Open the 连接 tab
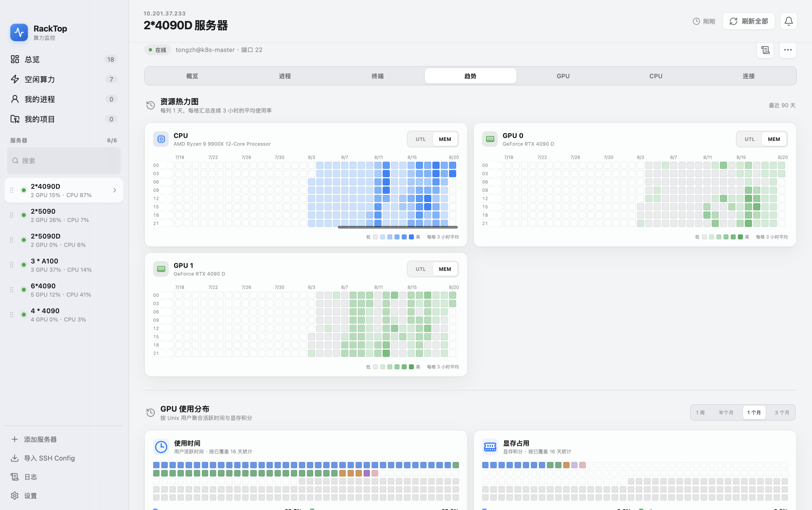The image size is (812, 510). [749, 76]
